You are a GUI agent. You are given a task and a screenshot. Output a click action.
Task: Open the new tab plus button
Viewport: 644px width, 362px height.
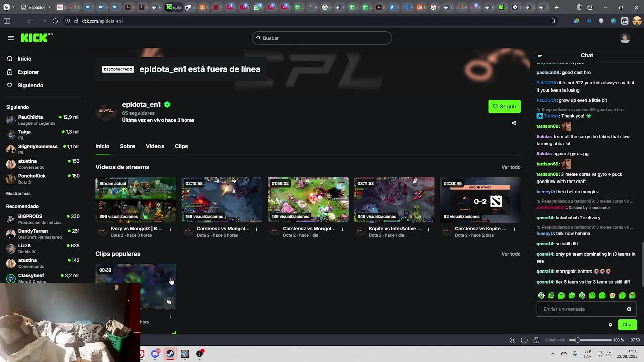tap(557, 7)
